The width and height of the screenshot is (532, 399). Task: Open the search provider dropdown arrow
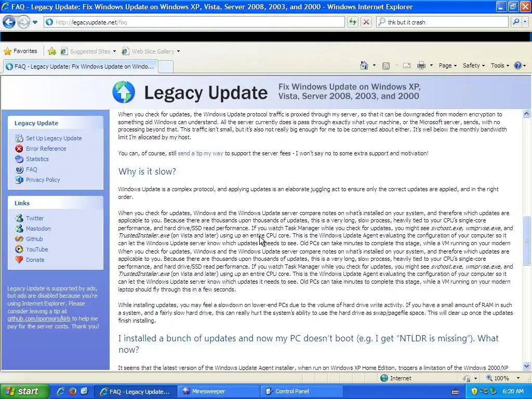(525, 22)
